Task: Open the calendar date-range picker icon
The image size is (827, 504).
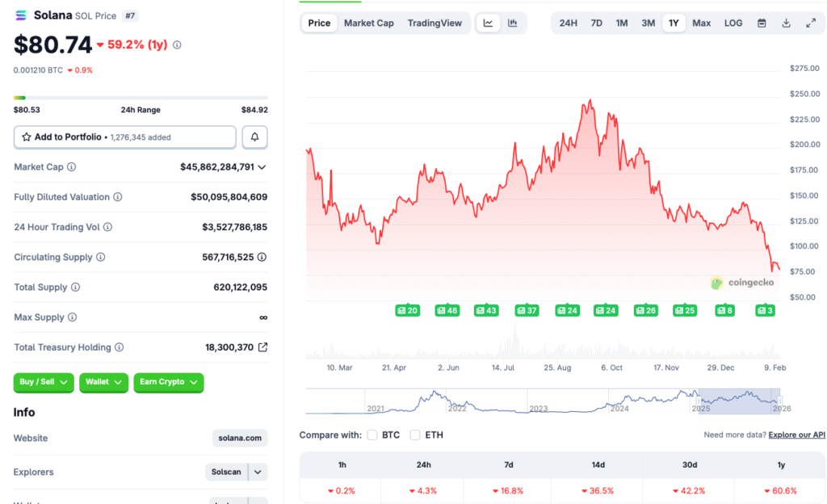Action: pyautogui.click(x=761, y=23)
